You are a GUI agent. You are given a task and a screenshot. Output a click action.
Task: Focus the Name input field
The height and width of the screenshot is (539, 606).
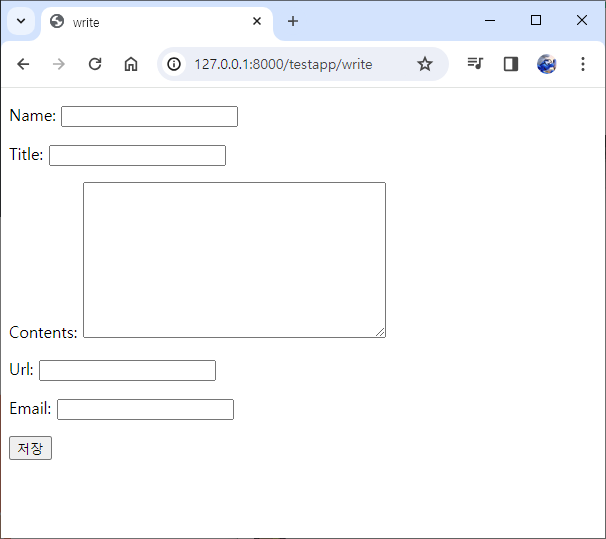coord(150,116)
